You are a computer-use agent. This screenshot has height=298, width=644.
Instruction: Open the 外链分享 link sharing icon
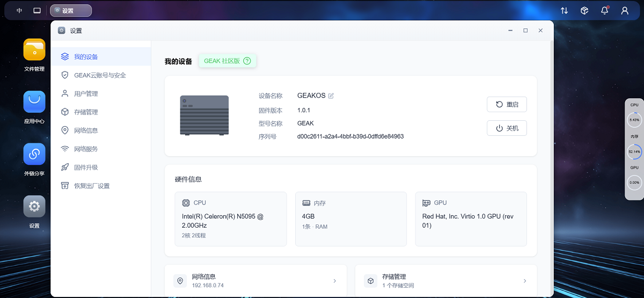(34, 154)
